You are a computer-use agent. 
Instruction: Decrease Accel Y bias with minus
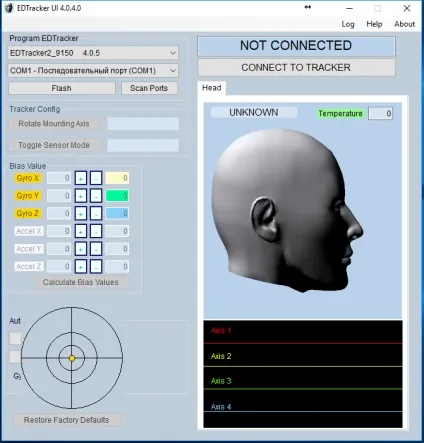click(96, 249)
